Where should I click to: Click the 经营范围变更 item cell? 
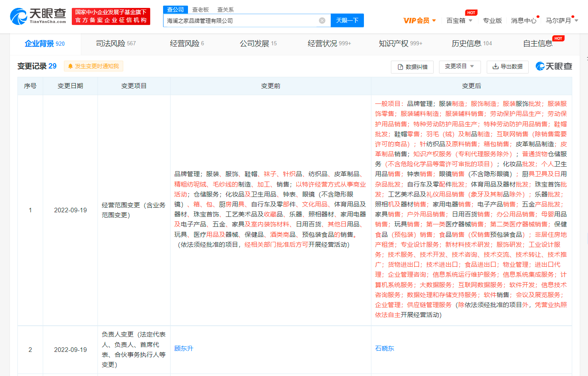(134, 210)
